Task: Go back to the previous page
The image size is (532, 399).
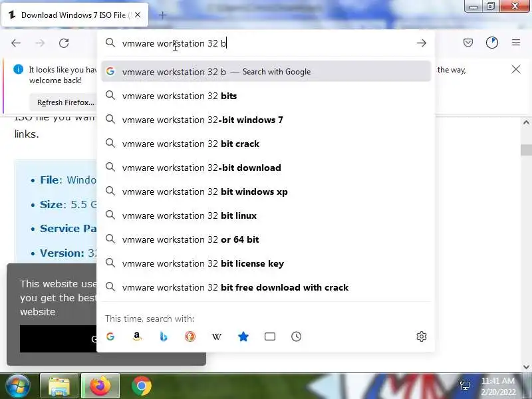Action: [x=16, y=43]
